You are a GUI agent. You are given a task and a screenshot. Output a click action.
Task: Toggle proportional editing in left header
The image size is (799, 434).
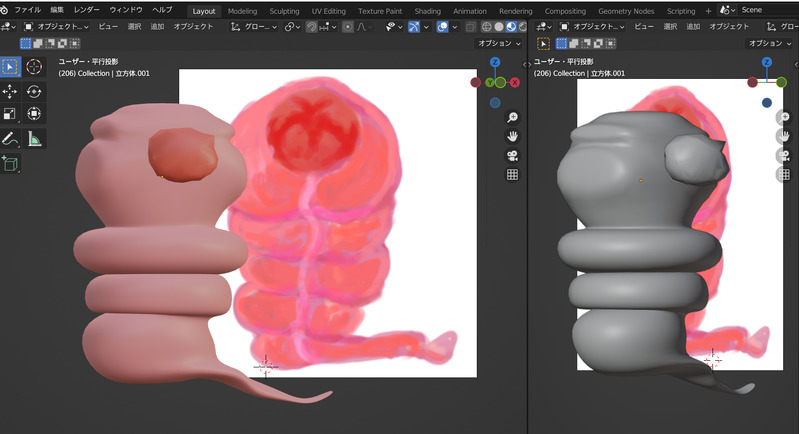347,26
